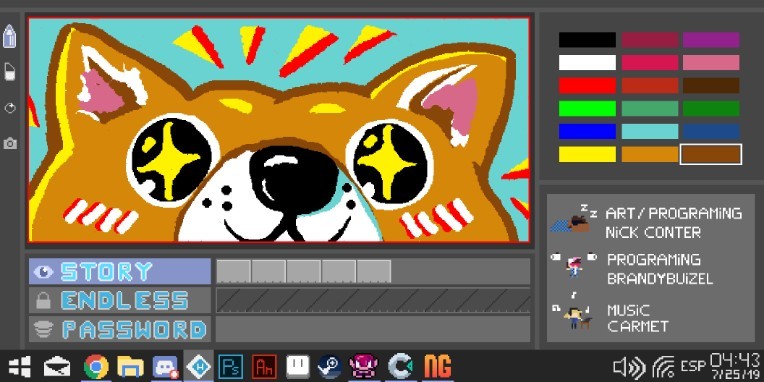Select the eraser tool
The width and height of the screenshot is (764, 382).
10,72
